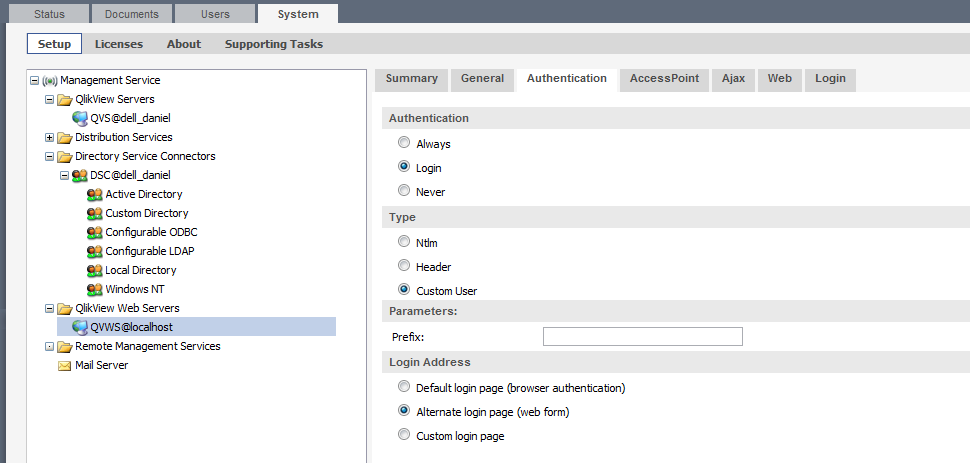The width and height of the screenshot is (970, 463).
Task: Collapse the QlikView Servers node
Action: [x=49, y=100]
